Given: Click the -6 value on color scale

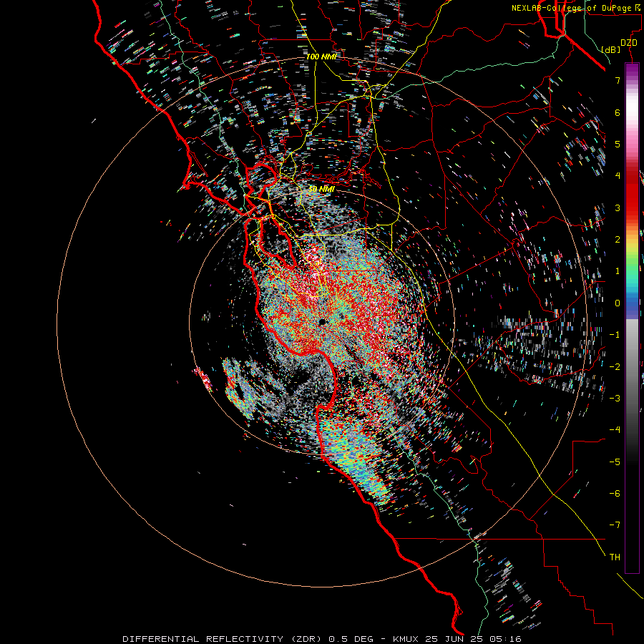Looking at the screenshot, I should coord(615,494).
